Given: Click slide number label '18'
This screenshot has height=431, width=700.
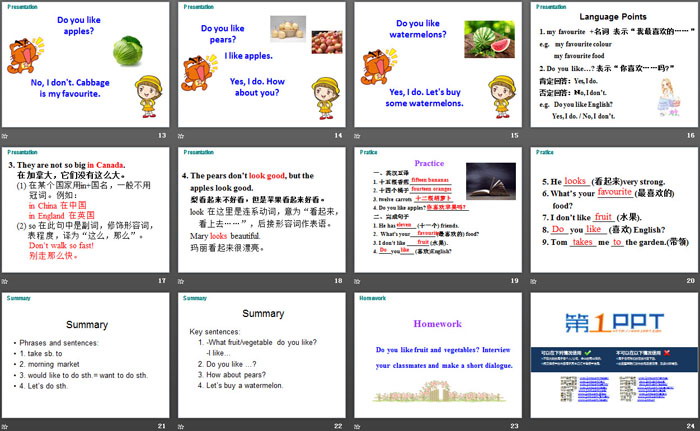Looking at the screenshot, I should pos(338,280).
